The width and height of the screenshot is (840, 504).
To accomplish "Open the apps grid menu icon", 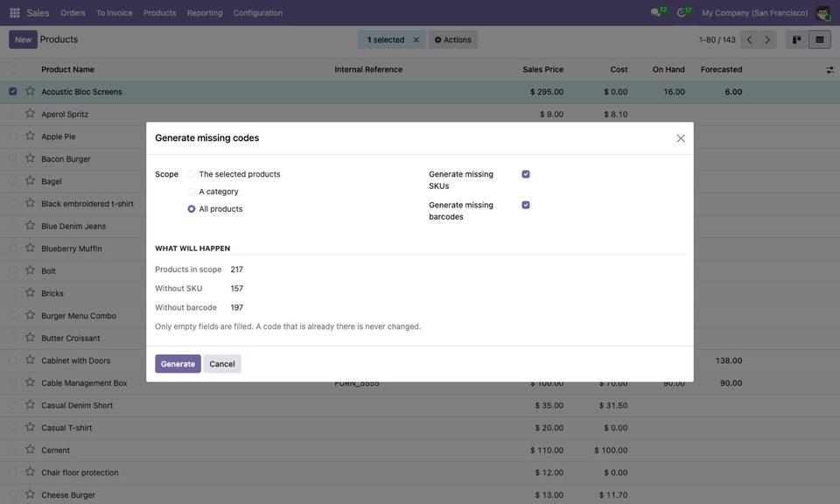I will pos(15,13).
